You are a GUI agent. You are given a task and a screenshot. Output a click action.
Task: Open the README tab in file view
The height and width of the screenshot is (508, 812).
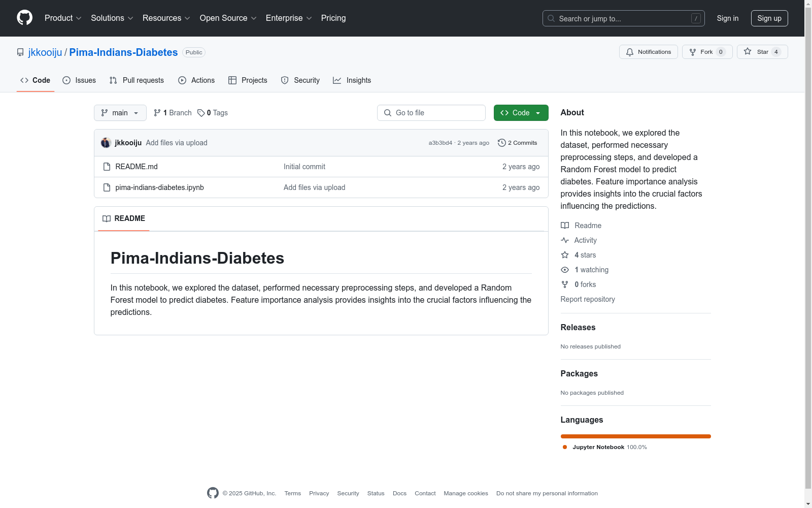pyautogui.click(x=124, y=218)
